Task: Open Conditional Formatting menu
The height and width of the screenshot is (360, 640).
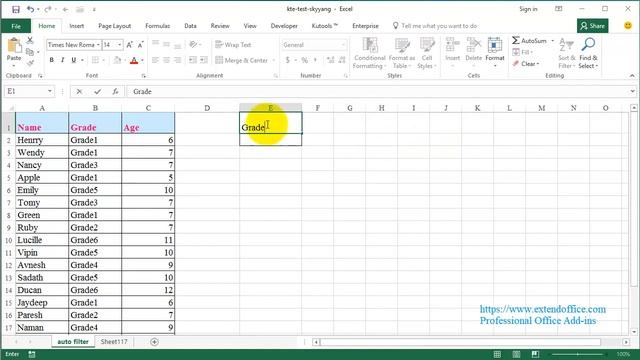Action: coord(369,53)
